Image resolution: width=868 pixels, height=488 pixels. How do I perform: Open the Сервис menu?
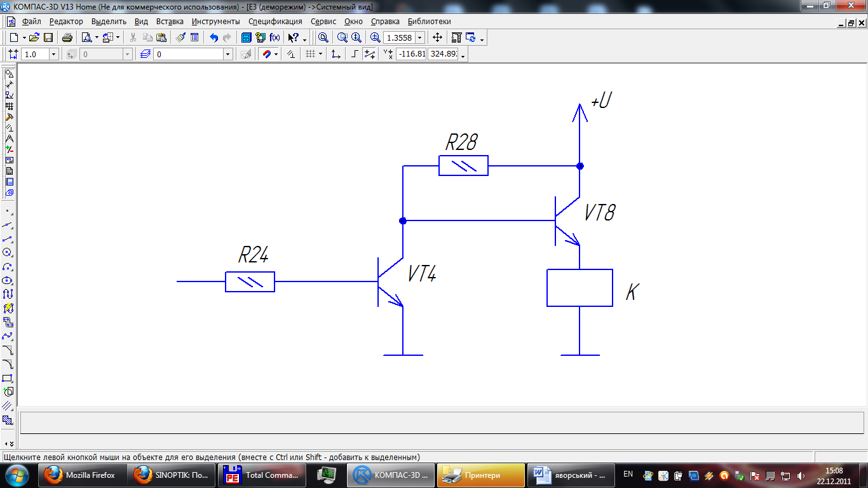323,21
